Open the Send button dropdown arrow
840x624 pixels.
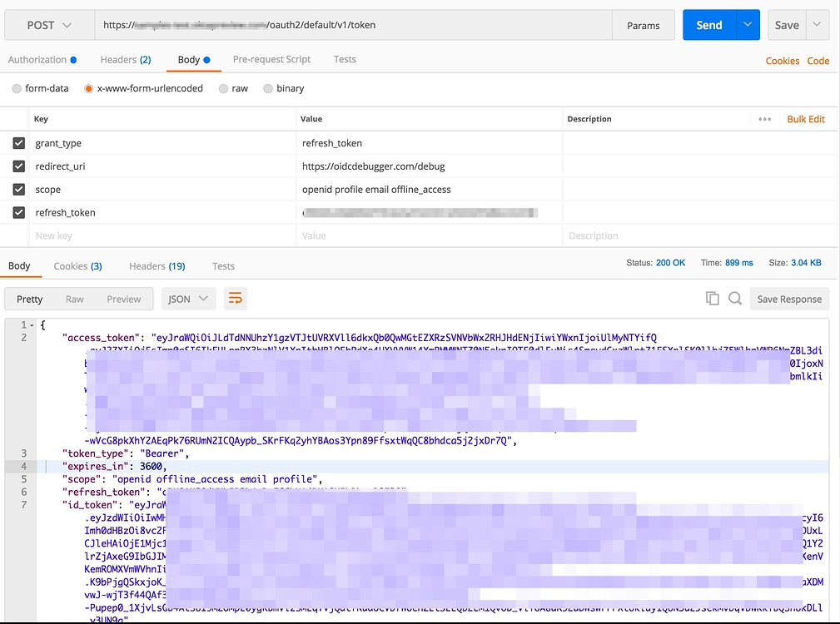click(748, 25)
